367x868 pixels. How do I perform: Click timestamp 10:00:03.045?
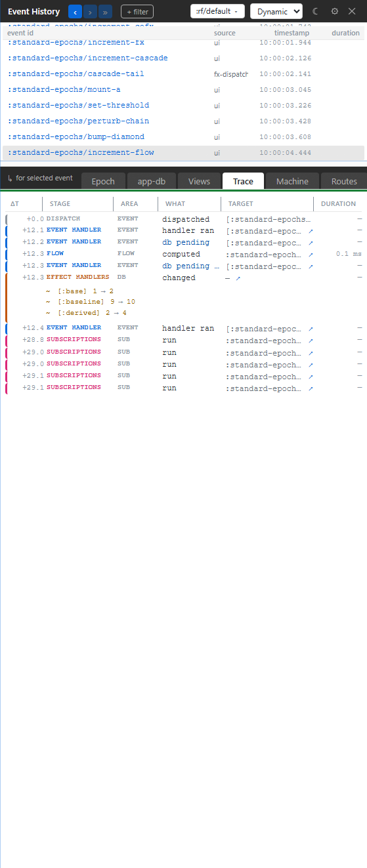286,90
